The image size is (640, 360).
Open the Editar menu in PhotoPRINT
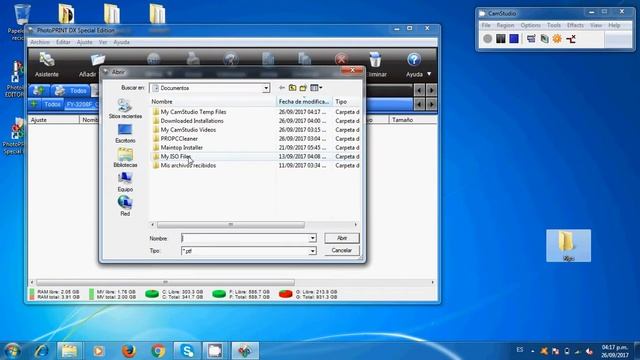tap(63, 42)
